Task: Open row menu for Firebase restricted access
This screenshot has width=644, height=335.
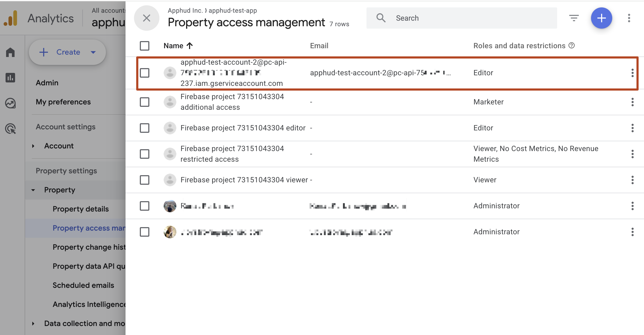Action: tap(632, 154)
